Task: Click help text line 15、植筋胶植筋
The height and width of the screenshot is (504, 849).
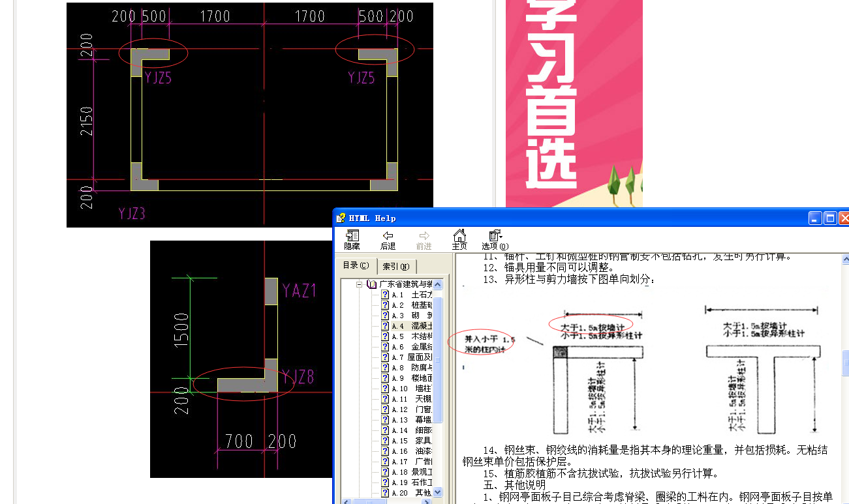Action: 600,473
